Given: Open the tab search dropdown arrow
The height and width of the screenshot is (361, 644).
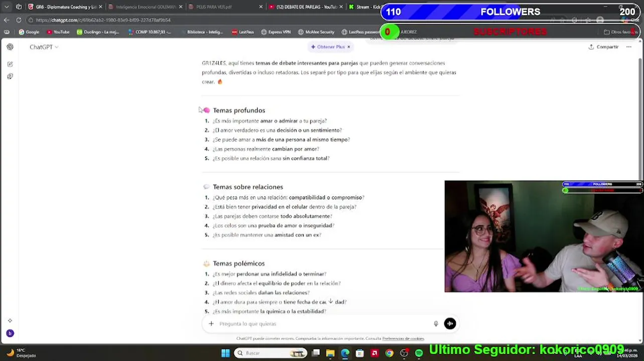Looking at the screenshot, I should tap(7, 7).
